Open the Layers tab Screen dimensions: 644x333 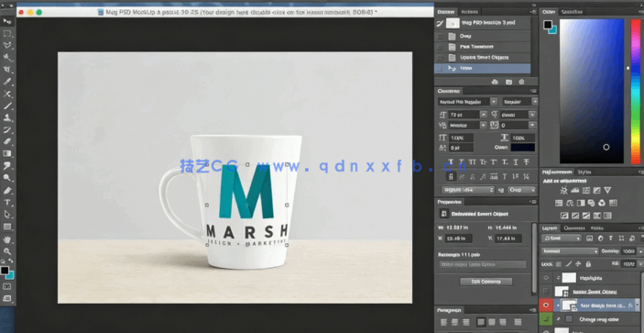coord(549,228)
